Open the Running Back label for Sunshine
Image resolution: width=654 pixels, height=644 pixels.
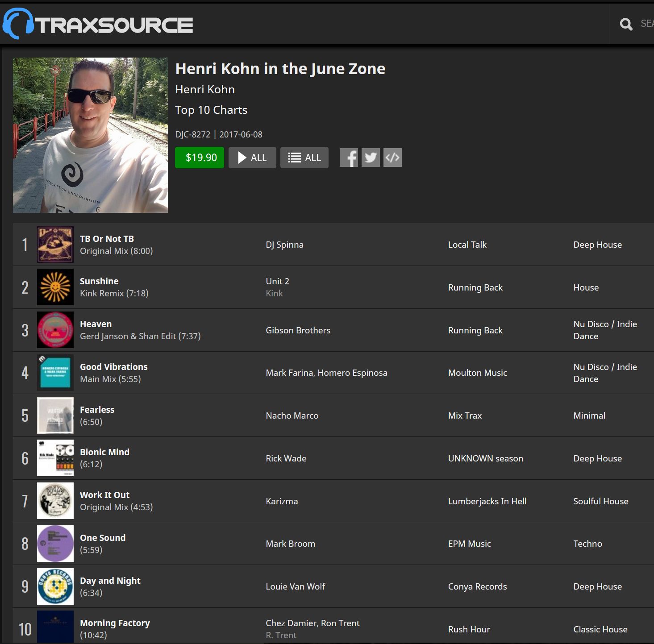[x=475, y=287]
